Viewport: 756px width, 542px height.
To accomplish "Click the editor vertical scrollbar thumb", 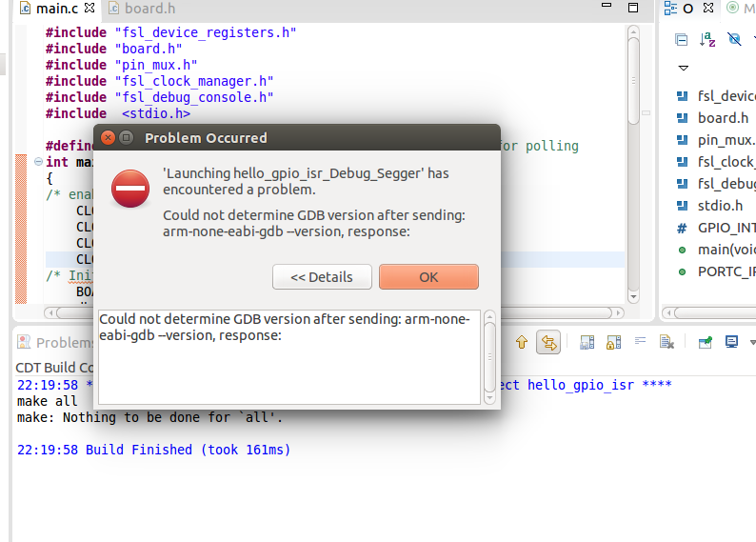I will 633,81.
